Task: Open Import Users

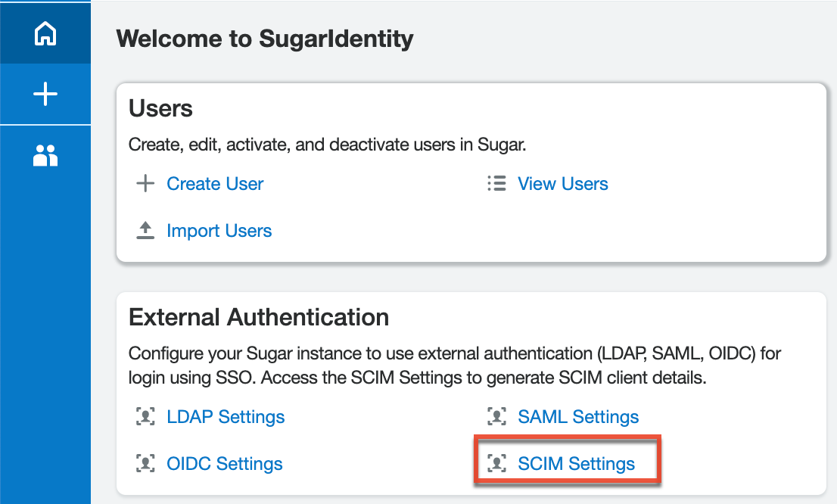Action: click(x=219, y=230)
